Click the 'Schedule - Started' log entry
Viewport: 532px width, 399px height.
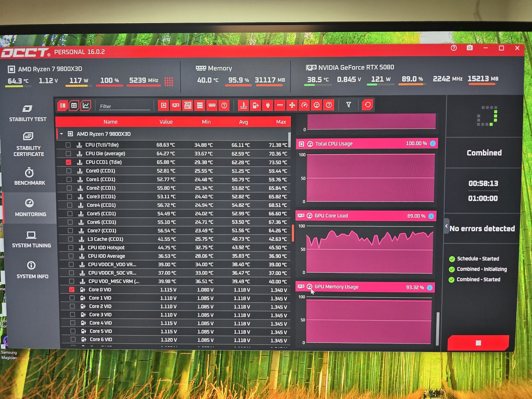[x=478, y=259]
